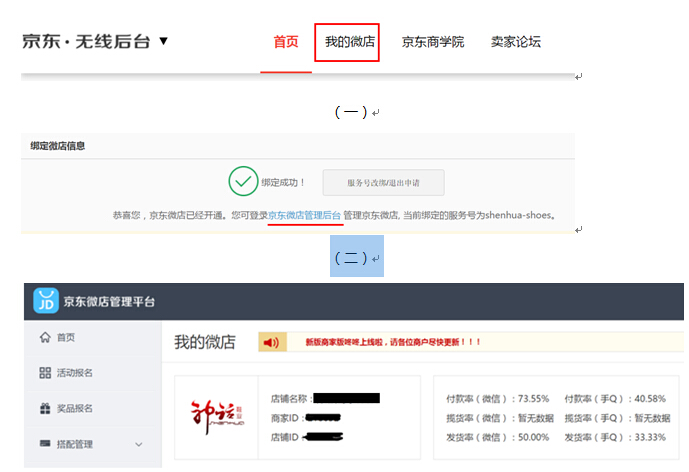Screen dimensions: 689x472
Task: Click the home icon in the sidebar
Action: pyautogui.click(x=45, y=337)
